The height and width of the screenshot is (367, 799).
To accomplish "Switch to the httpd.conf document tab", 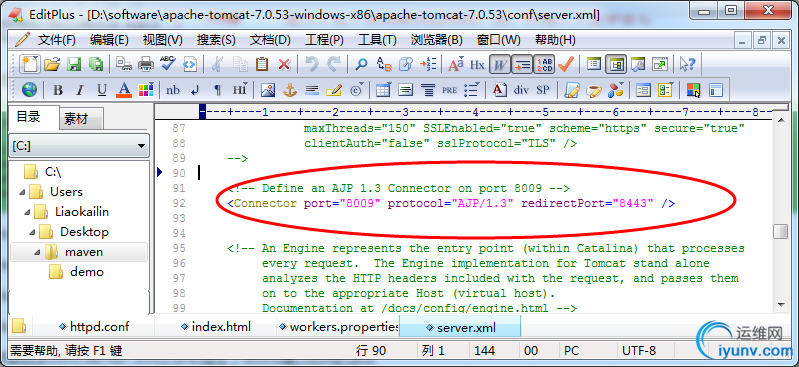I will pyautogui.click(x=94, y=327).
